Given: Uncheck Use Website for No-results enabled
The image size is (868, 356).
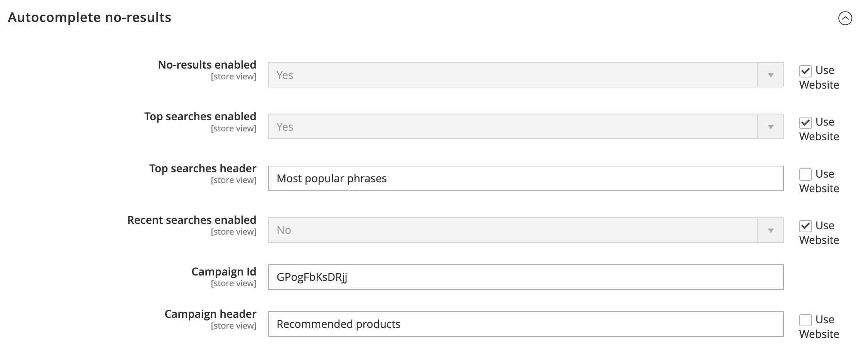Looking at the screenshot, I should (x=806, y=71).
